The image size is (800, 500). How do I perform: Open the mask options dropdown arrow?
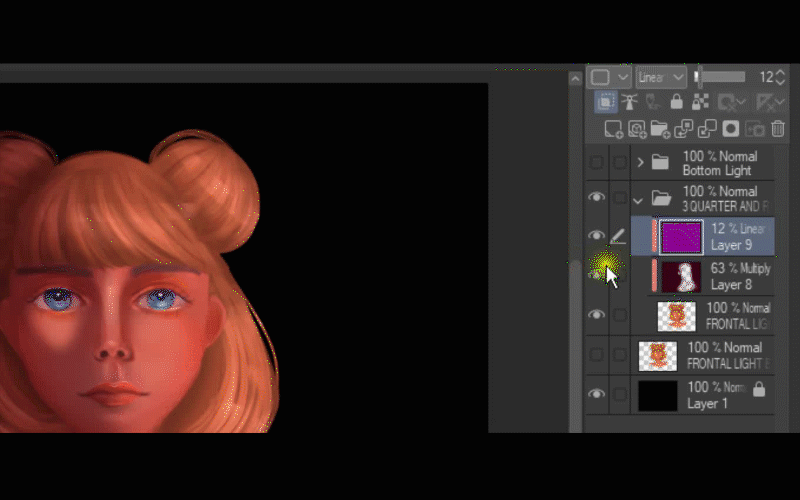click(x=741, y=103)
